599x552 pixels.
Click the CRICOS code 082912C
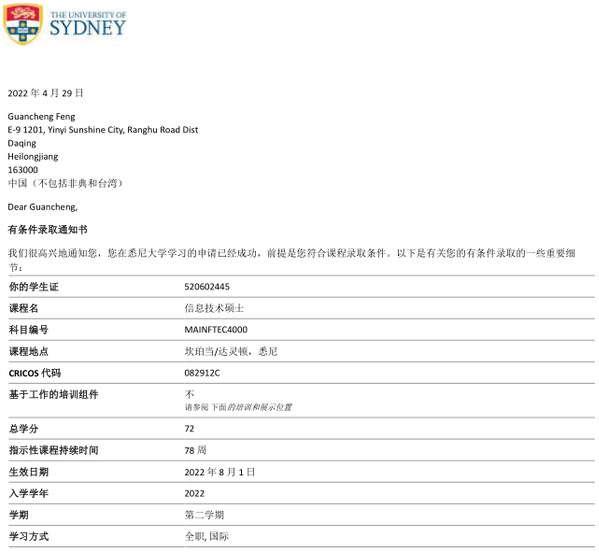[202, 373]
